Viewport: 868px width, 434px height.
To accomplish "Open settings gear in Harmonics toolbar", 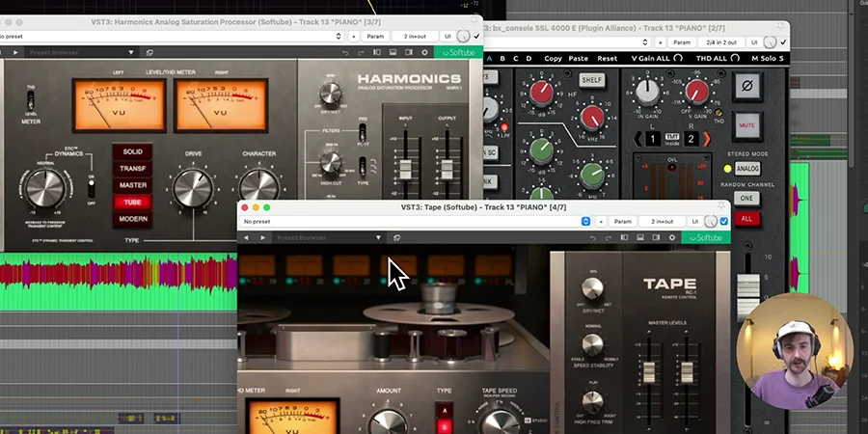I will coord(424,53).
